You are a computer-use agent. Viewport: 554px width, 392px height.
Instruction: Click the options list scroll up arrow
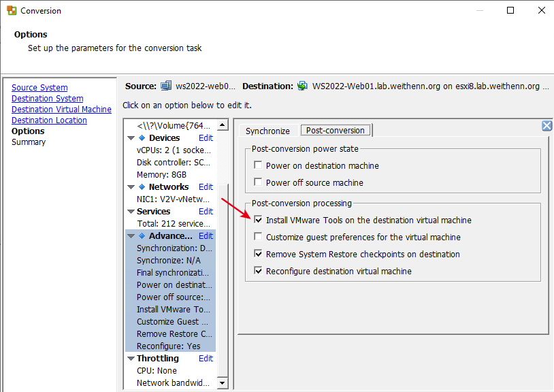(x=223, y=125)
